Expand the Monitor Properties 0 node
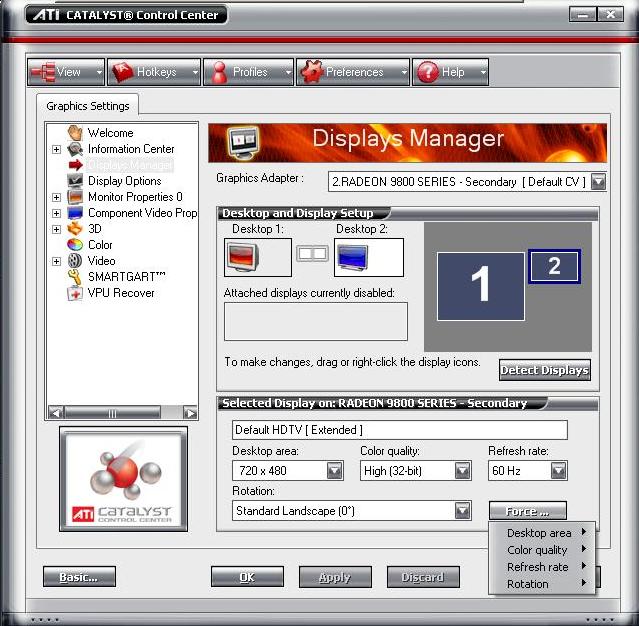 pyautogui.click(x=57, y=197)
